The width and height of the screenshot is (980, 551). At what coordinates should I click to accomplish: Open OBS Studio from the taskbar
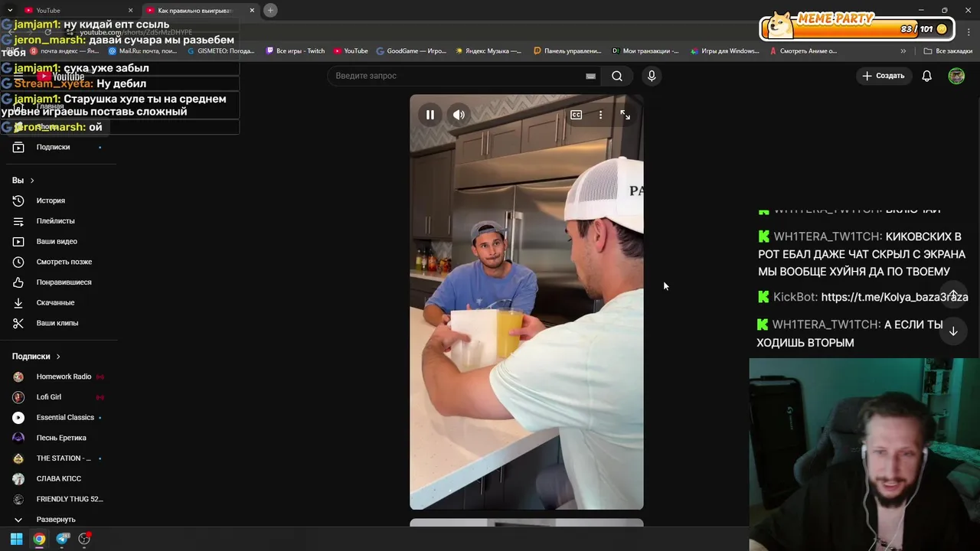pyautogui.click(x=85, y=539)
